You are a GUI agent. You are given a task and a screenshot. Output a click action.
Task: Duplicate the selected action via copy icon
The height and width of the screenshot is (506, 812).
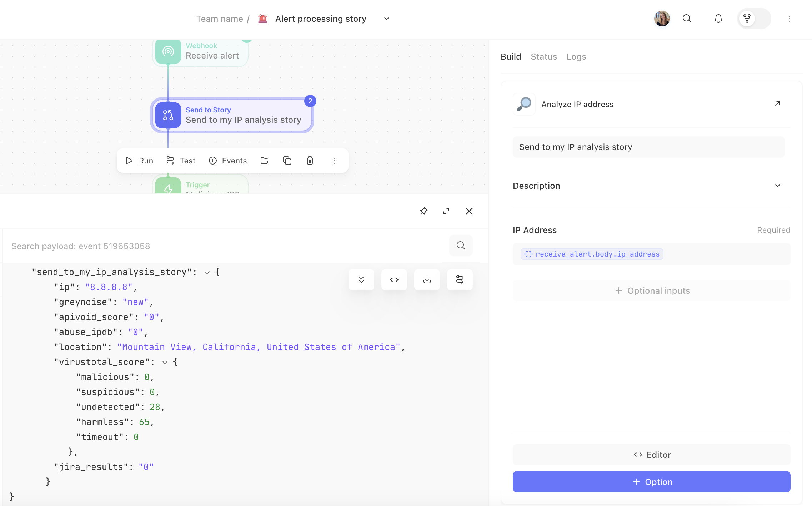click(287, 161)
